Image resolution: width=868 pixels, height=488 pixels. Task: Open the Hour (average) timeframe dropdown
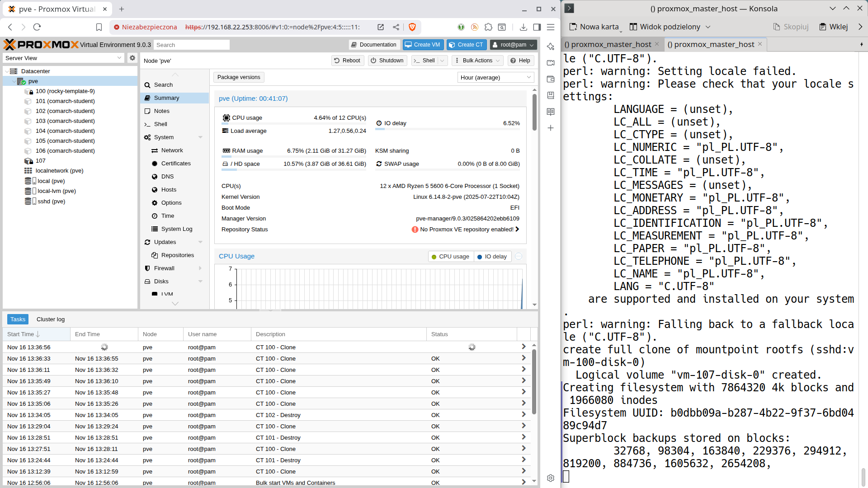point(495,78)
